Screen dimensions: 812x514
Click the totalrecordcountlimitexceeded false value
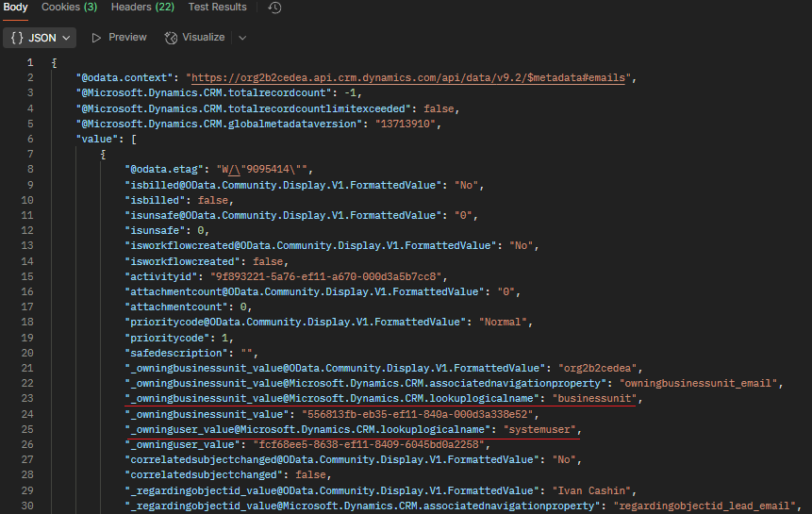(x=439, y=108)
